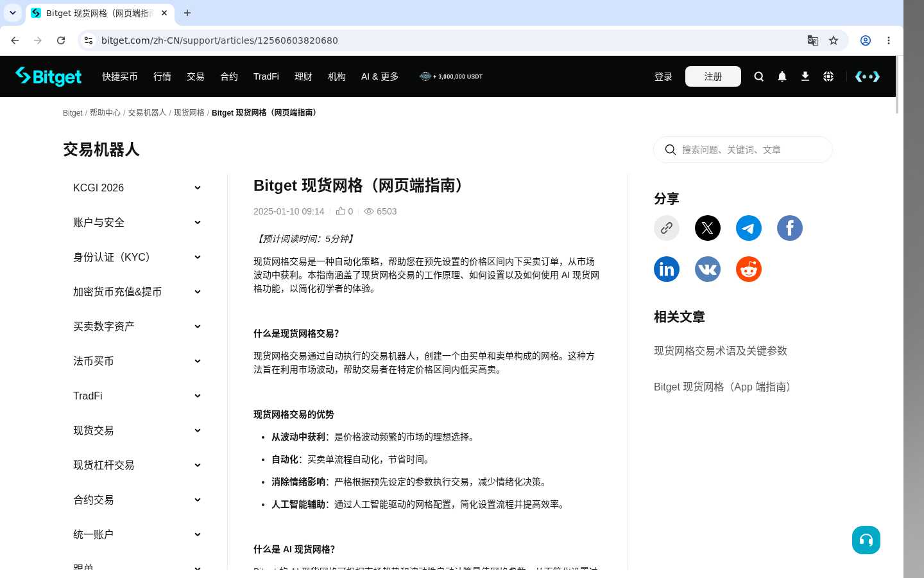Click the Bitget logo in header
This screenshot has height=578, width=924.
coord(49,76)
